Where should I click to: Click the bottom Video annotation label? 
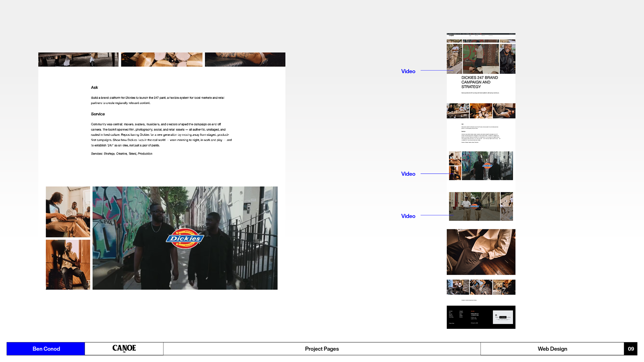coord(408,216)
